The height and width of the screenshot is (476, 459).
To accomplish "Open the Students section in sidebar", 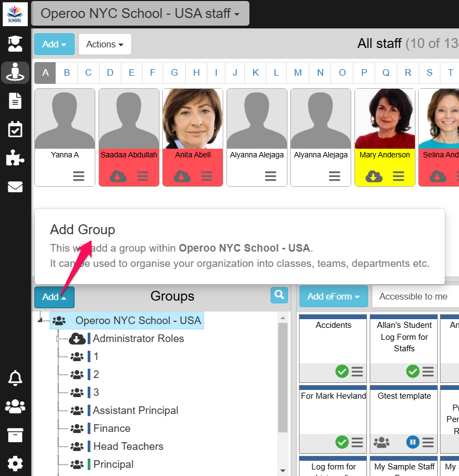I will [x=15, y=44].
